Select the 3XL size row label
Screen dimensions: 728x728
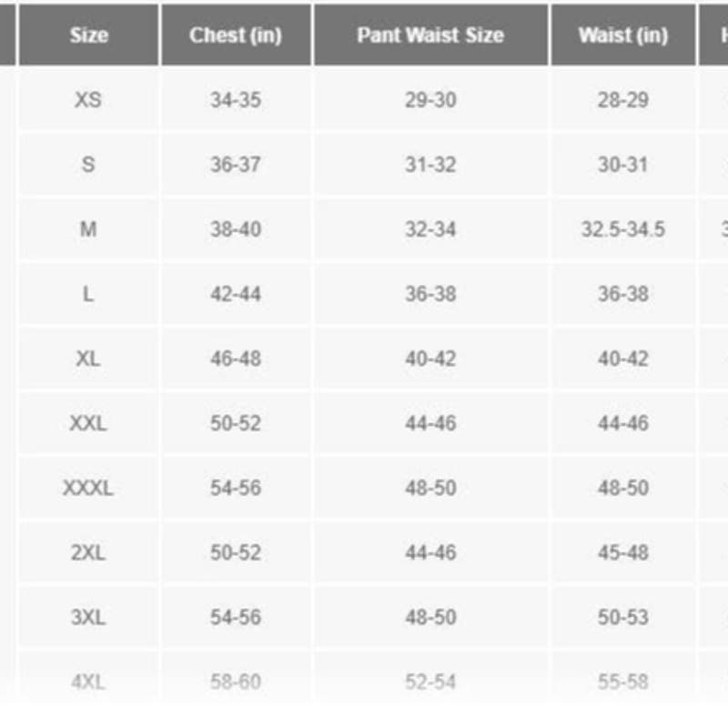click(88, 617)
